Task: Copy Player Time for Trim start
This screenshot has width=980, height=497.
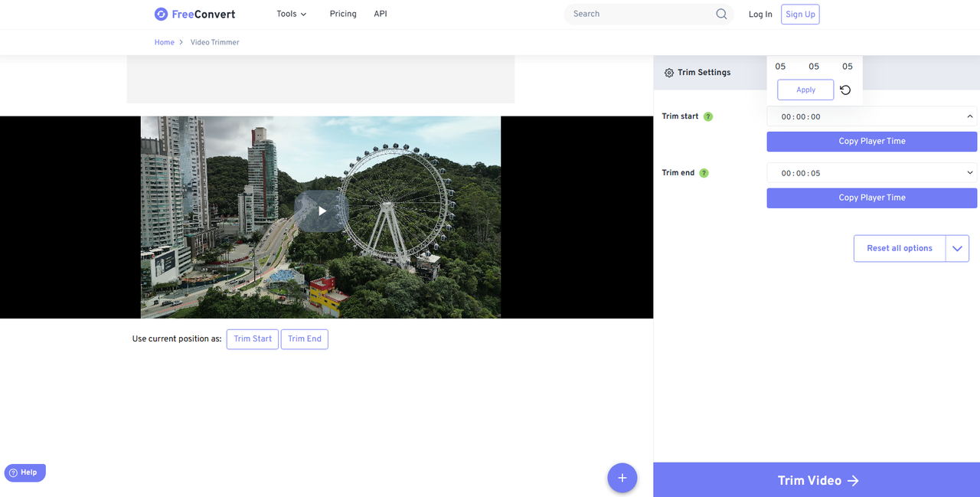Action: pos(872,141)
